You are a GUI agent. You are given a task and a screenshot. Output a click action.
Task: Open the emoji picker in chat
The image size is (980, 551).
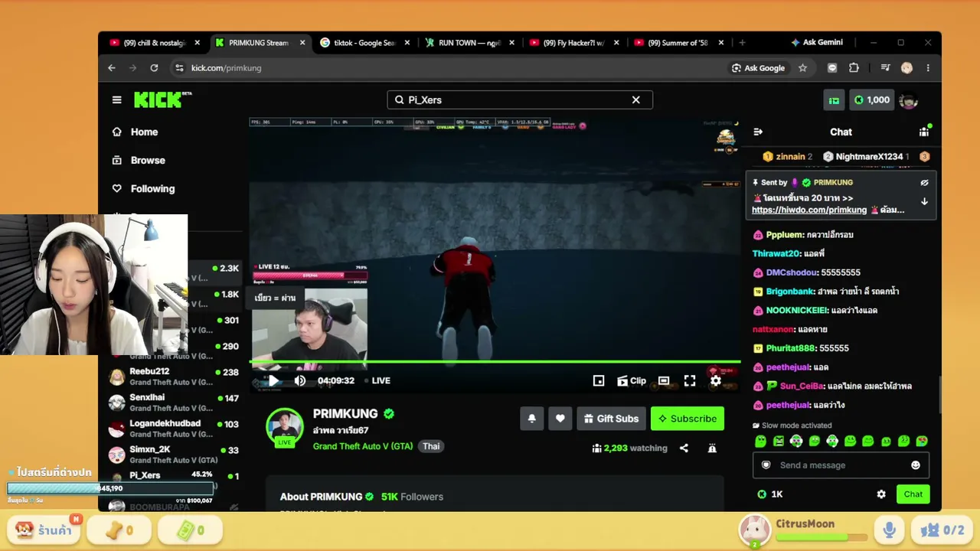click(916, 465)
